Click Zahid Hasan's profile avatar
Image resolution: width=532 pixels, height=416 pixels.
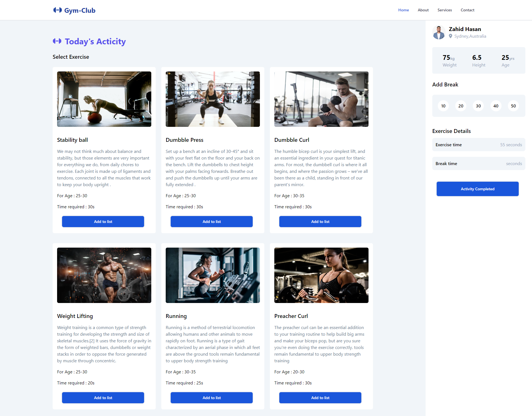pyautogui.click(x=439, y=32)
